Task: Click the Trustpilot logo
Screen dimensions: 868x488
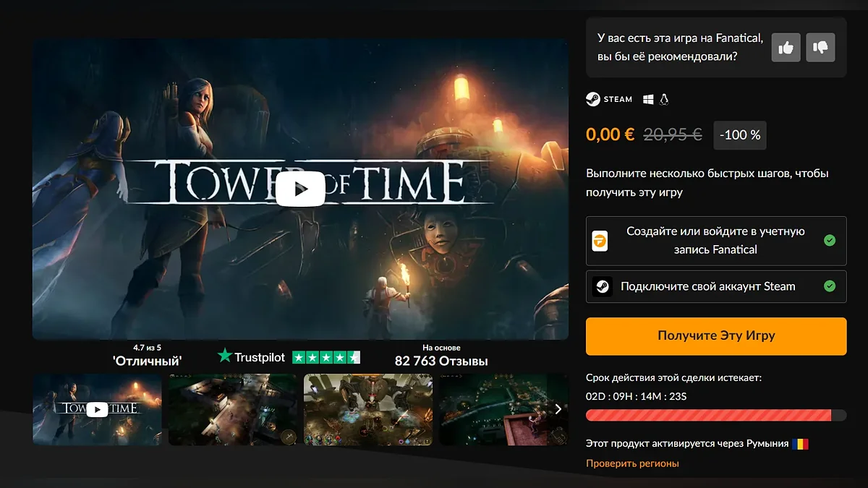Action: click(252, 356)
